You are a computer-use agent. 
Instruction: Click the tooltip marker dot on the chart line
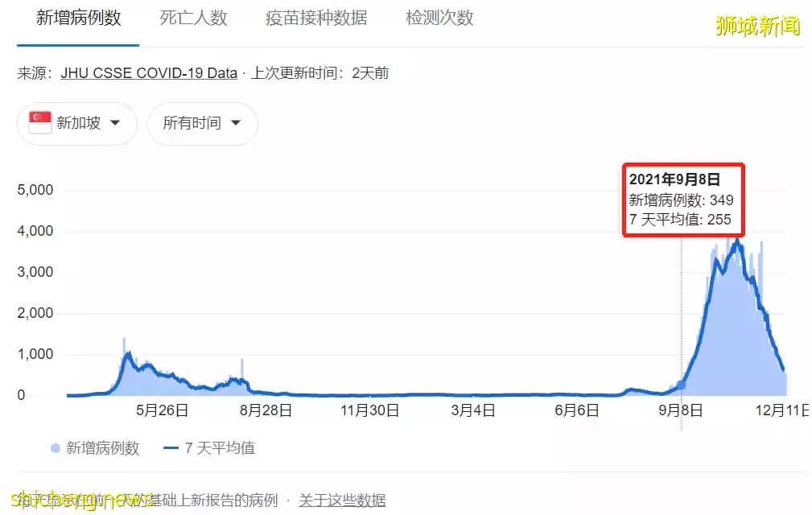[681, 385]
